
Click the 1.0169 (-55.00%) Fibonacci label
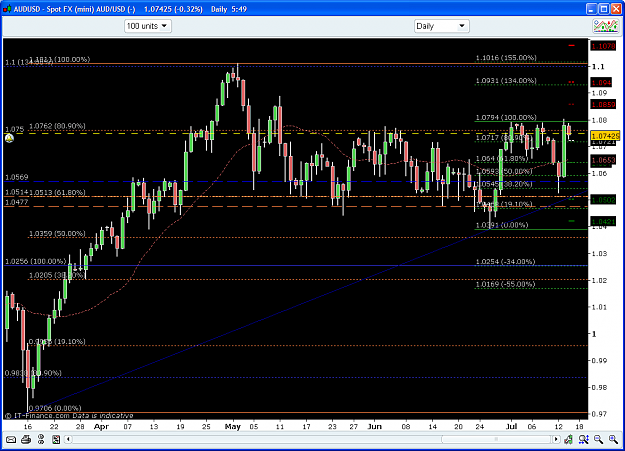pos(505,284)
